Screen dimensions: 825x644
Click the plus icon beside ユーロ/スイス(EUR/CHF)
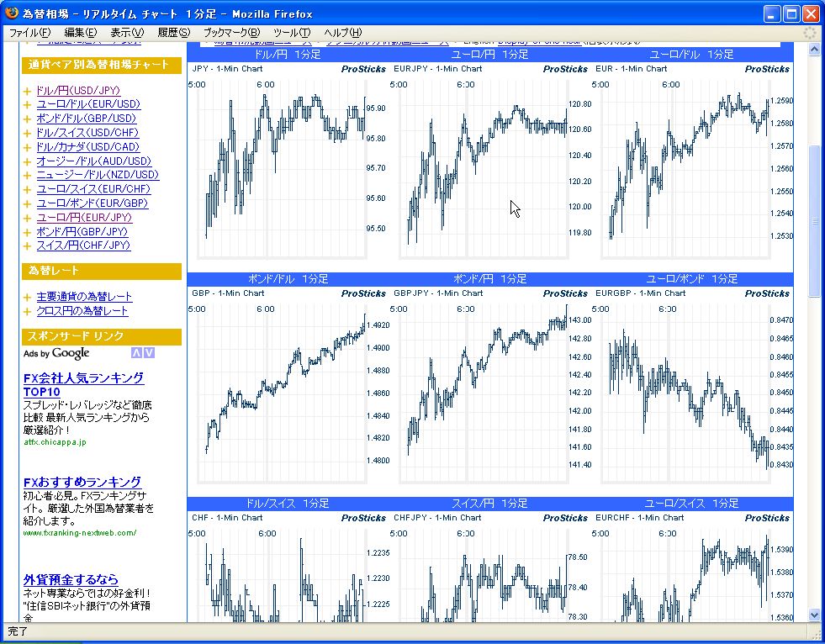(28, 190)
